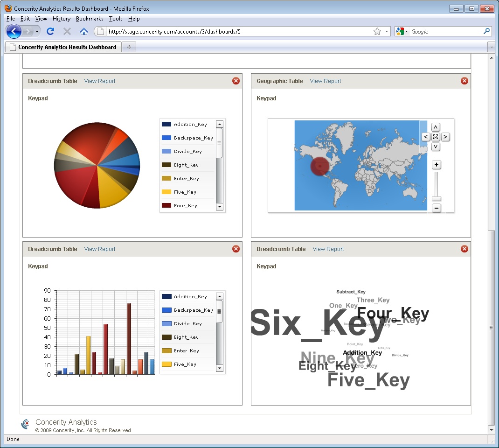Close the Geographic Table widget
The image size is (499, 448).
coord(464,81)
